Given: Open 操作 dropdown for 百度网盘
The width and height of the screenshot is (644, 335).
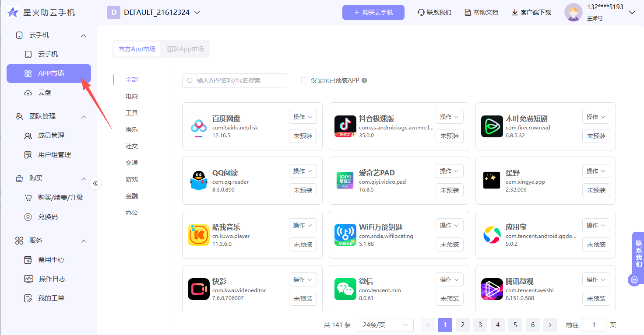Looking at the screenshot, I should 303,117.
